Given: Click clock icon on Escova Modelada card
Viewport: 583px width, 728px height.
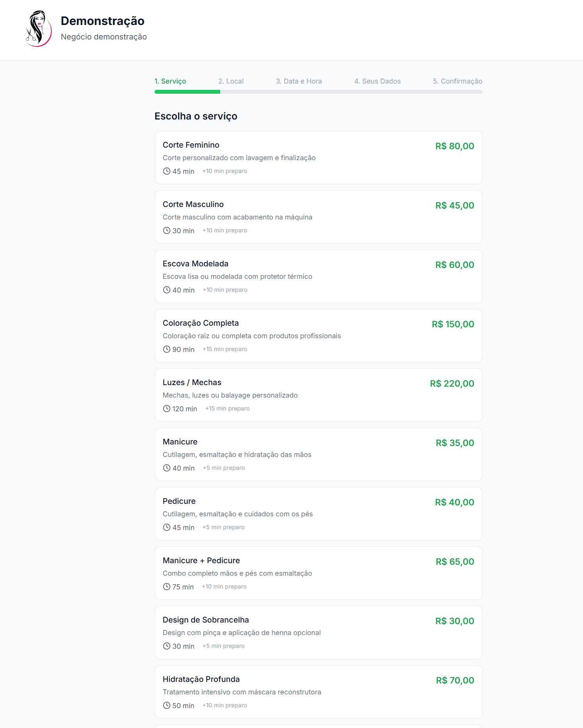Looking at the screenshot, I should 167,290.
